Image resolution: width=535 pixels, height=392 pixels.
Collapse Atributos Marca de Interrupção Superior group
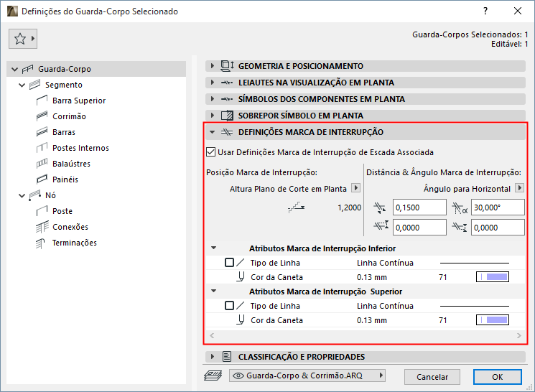pos(214,291)
